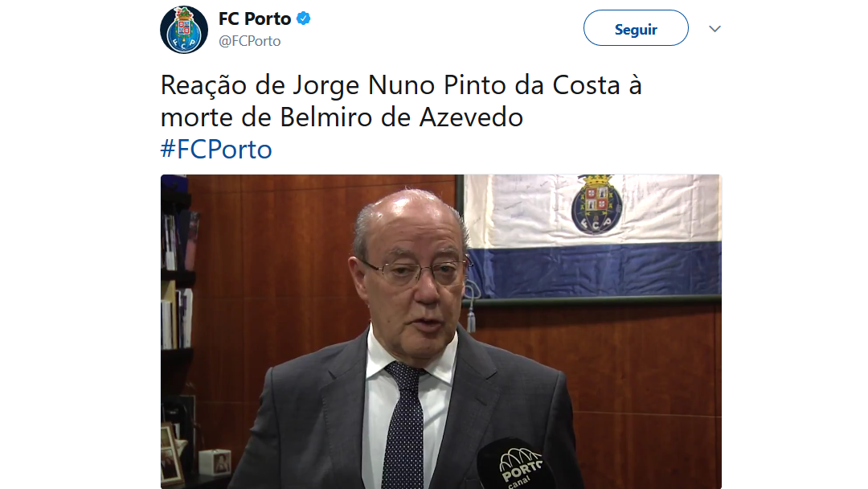
Task: Click the tweet text about Belmiro de Azevedo
Action: coord(401,101)
